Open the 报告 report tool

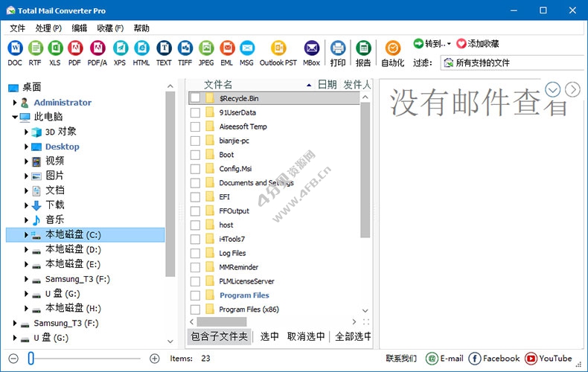click(x=363, y=48)
